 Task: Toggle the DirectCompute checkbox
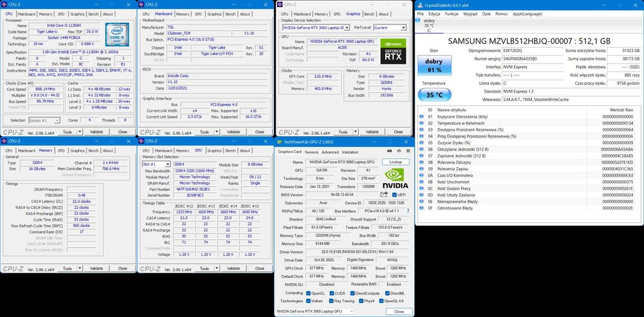pyautogui.click(x=352, y=293)
